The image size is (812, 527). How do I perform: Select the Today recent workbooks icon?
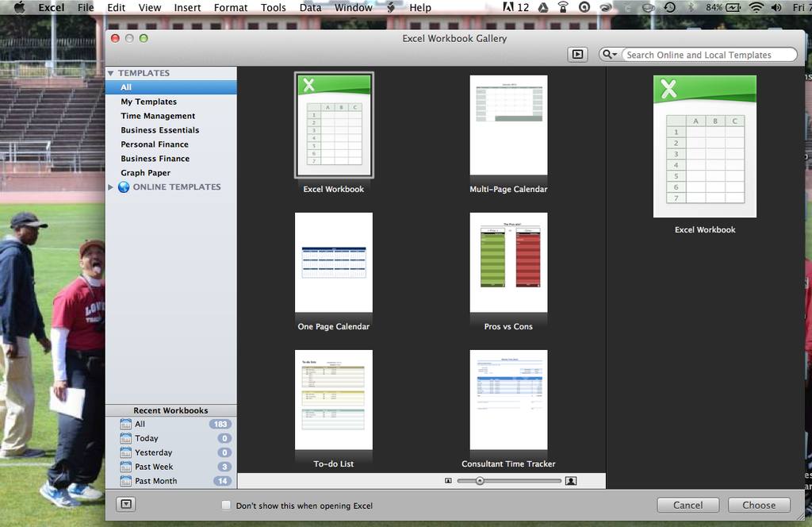point(126,438)
